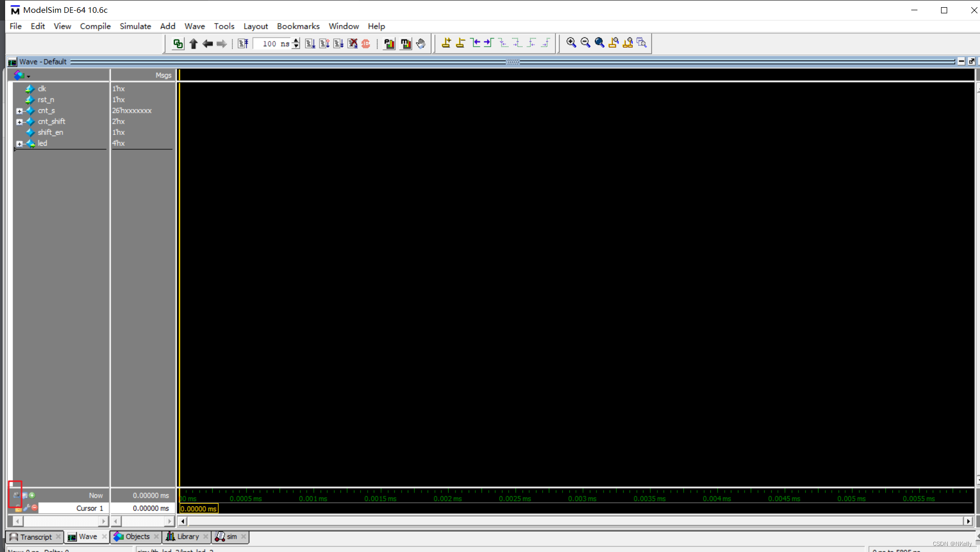
Task: Click the Cursor 1 name field
Action: pos(73,508)
